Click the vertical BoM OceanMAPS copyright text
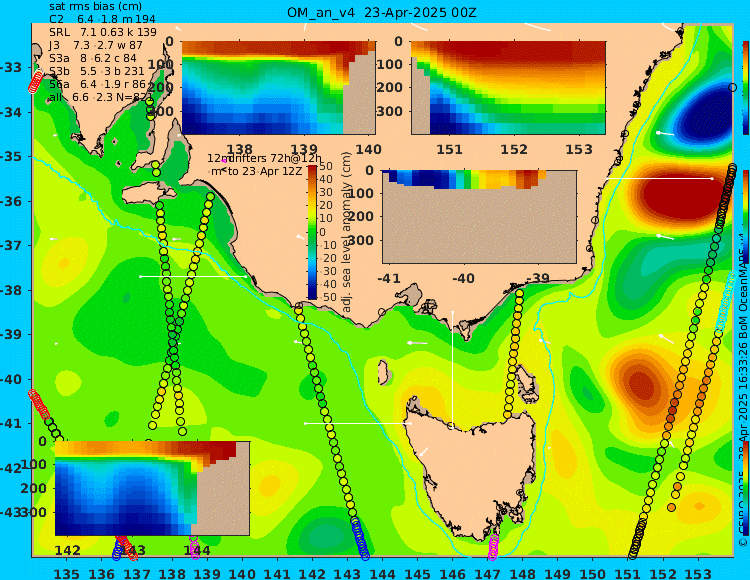 (743, 392)
